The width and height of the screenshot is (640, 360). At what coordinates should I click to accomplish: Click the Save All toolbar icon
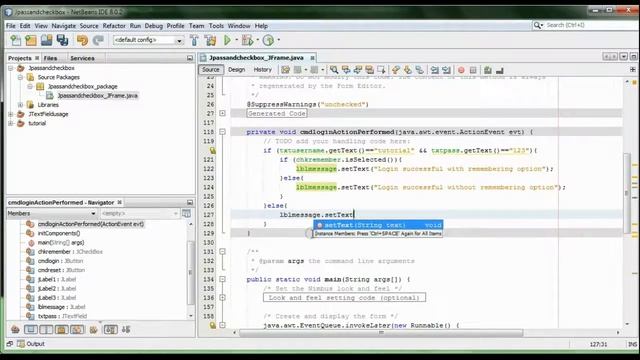(62, 40)
